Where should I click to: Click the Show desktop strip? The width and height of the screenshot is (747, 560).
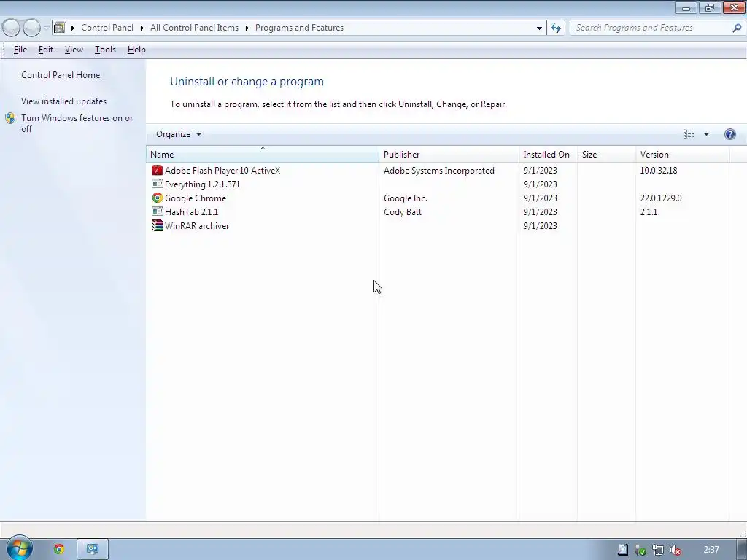coord(742,550)
